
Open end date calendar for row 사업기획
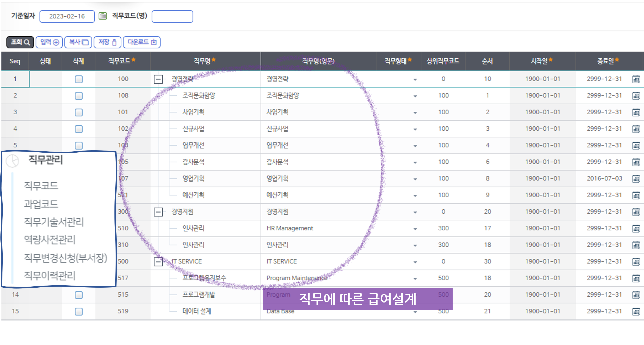pos(636,112)
